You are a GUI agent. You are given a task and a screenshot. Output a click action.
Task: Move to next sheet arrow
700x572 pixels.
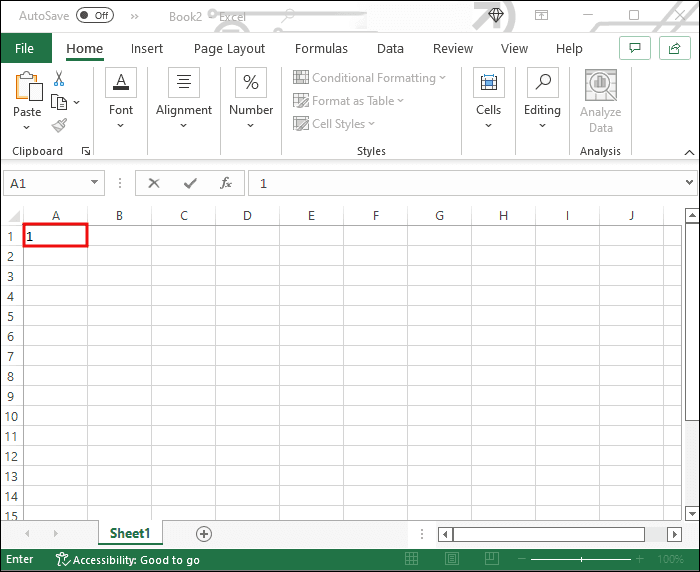[x=55, y=533]
